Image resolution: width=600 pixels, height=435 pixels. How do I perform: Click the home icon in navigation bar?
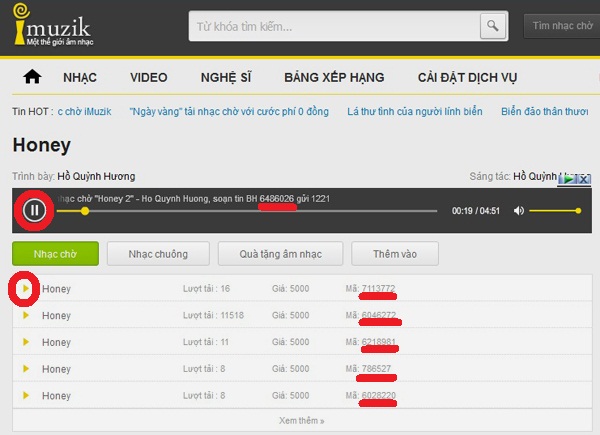pyautogui.click(x=32, y=77)
